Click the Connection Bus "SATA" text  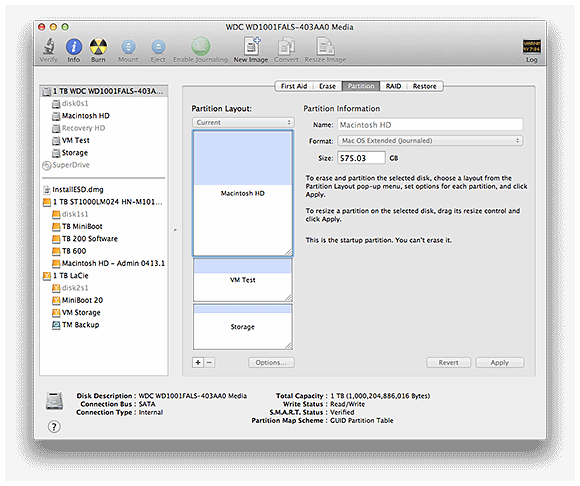147,404
